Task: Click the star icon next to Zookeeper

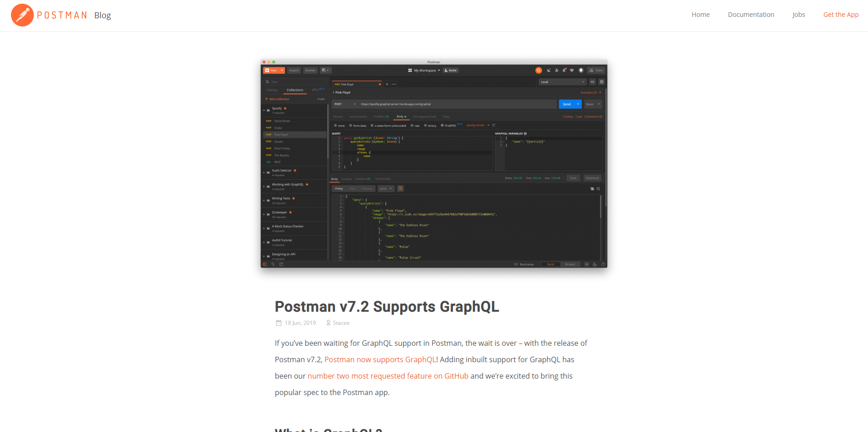Action: 290,212
